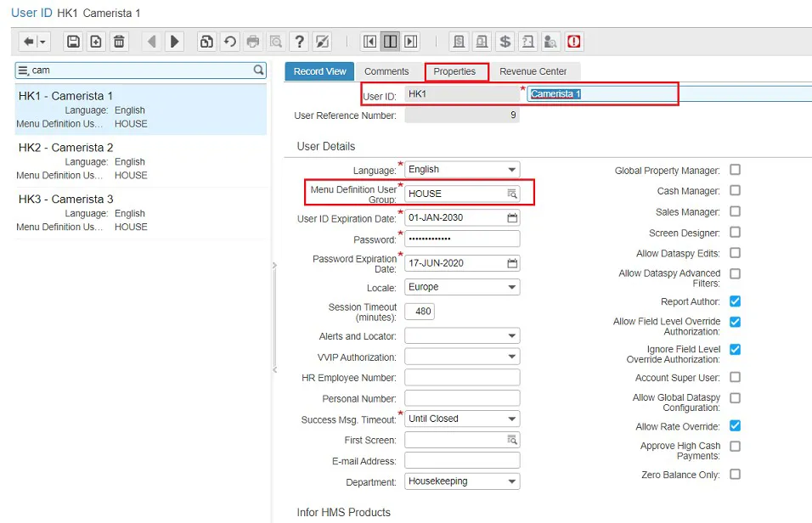Open the Comments tab
Screen dimensions: 812x523
(386, 71)
